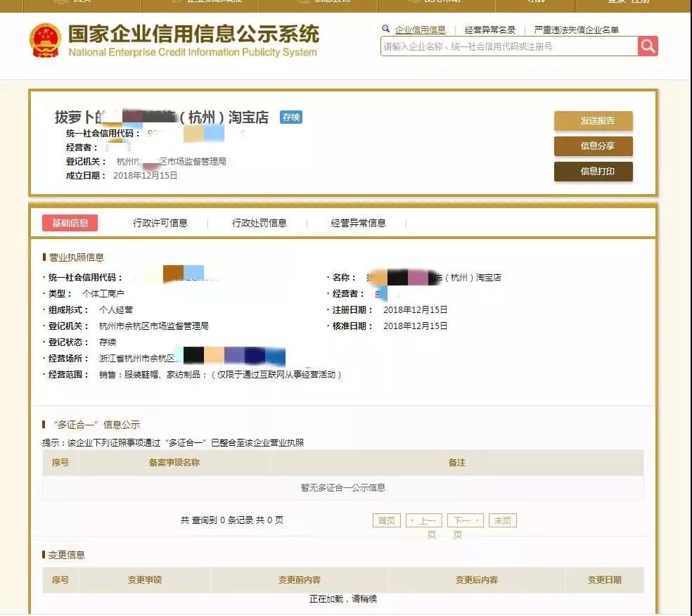Viewport: 692px width, 616px height.
Task: Click the 变更前内容 column header
Action: pyautogui.click(x=299, y=580)
